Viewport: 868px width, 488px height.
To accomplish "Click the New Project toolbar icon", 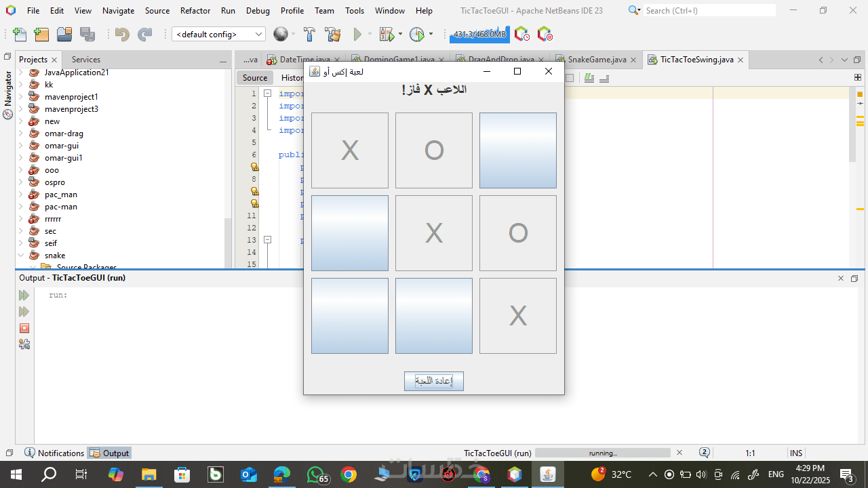I will (41, 35).
